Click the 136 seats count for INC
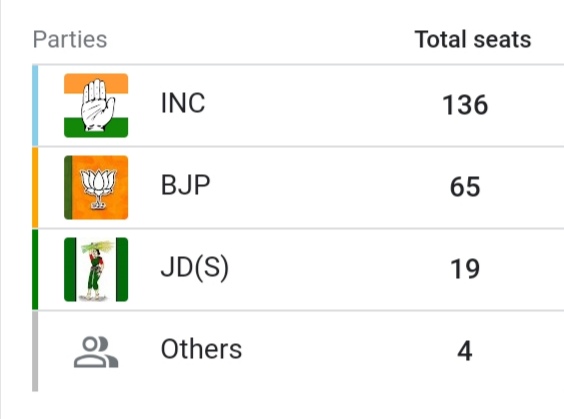564x419 pixels. [x=465, y=105]
